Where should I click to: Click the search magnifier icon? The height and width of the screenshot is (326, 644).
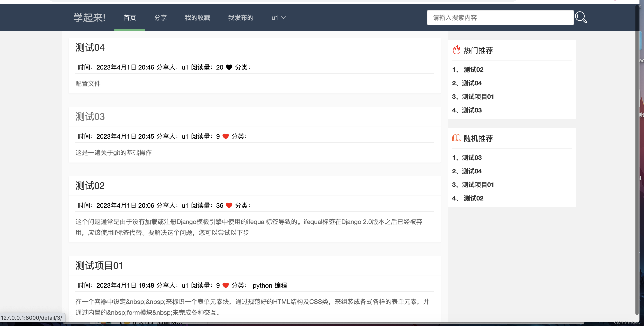(581, 17)
